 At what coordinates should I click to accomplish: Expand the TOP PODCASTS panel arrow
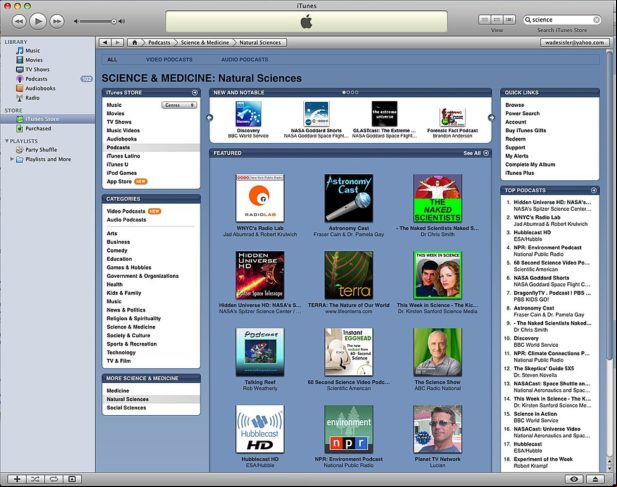coord(594,190)
